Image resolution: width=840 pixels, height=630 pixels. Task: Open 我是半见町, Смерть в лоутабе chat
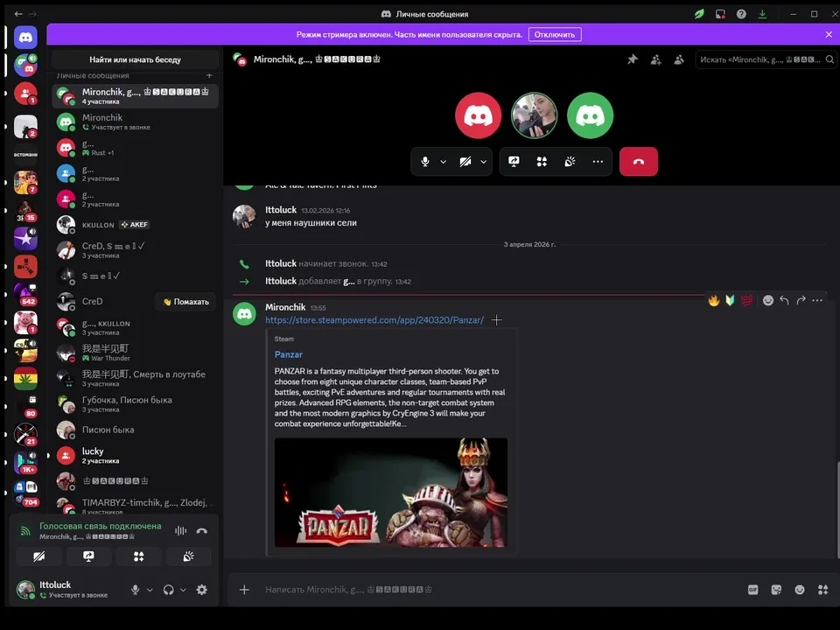pyautogui.click(x=135, y=378)
